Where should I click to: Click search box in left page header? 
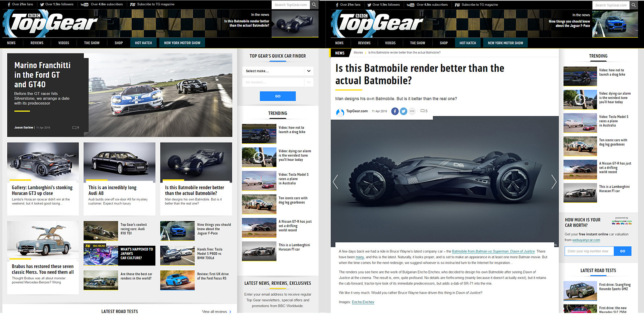click(291, 5)
